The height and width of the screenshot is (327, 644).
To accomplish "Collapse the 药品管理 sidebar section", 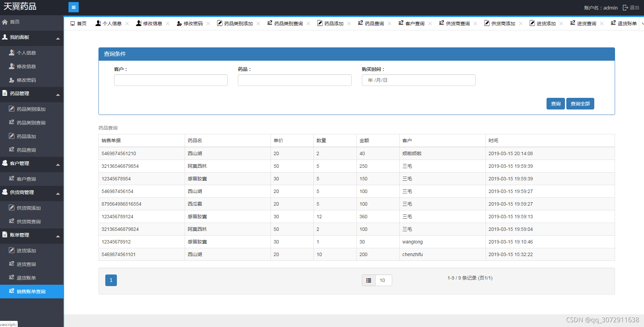I will click(58, 94).
